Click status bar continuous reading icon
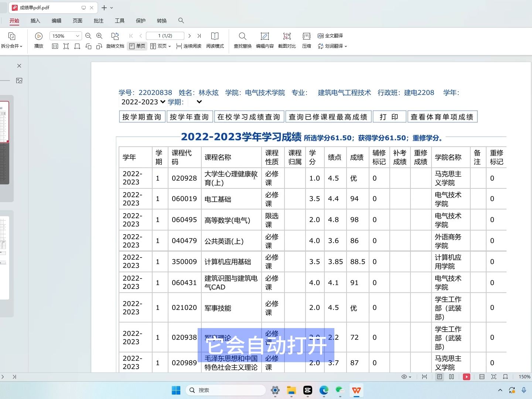 [424, 377]
